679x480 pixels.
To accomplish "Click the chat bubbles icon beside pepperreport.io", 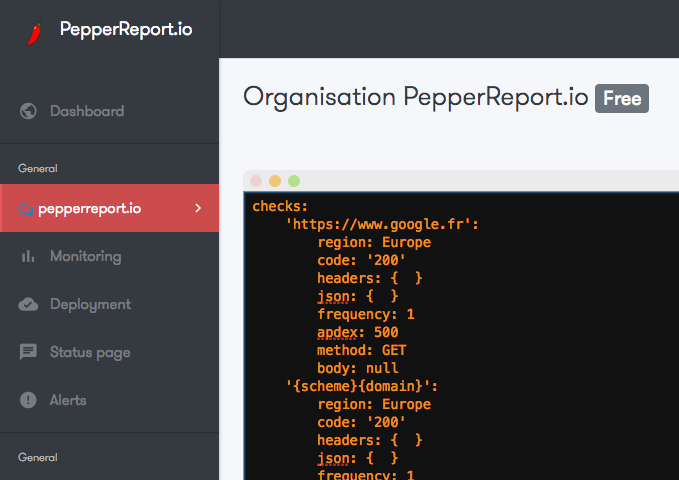I will point(26,209).
